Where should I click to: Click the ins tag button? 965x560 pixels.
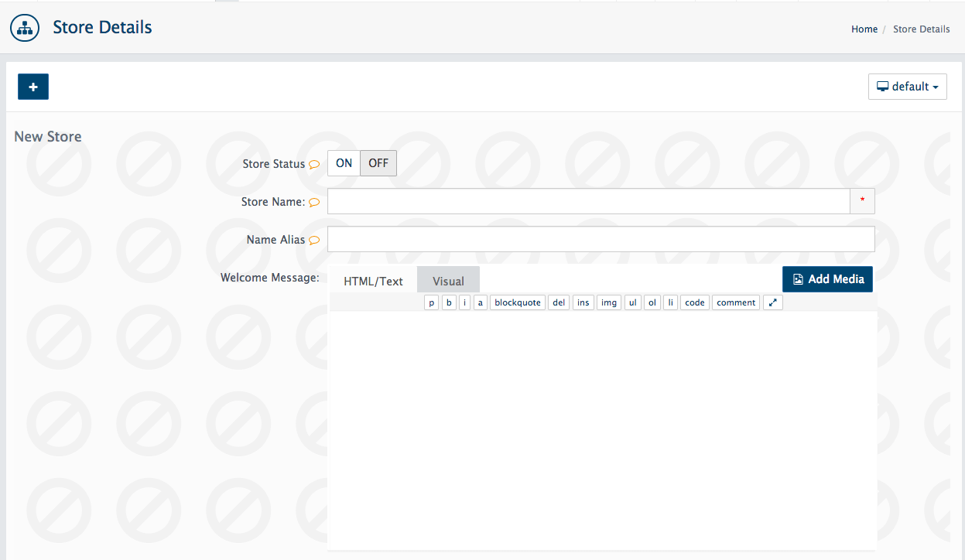coord(583,302)
